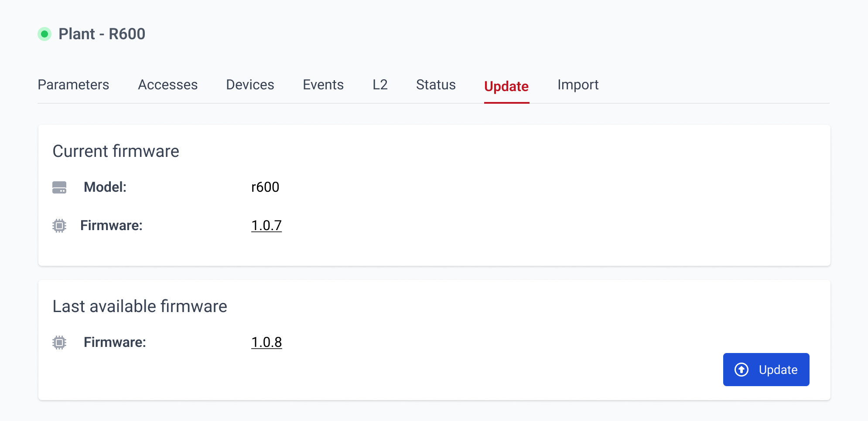Image resolution: width=868 pixels, height=421 pixels.
Task: View the Status tab
Action: [x=436, y=85]
